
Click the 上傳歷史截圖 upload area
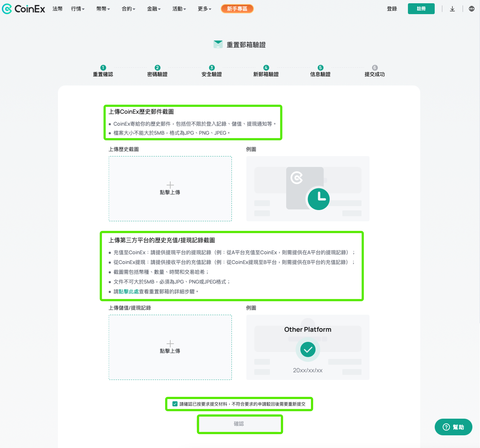point(170,189)
